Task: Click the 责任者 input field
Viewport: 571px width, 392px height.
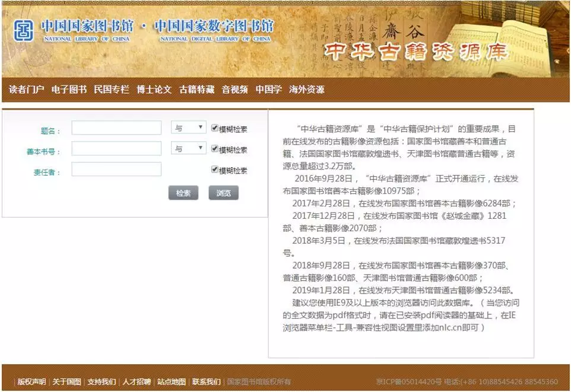Action: click(116, 170)
